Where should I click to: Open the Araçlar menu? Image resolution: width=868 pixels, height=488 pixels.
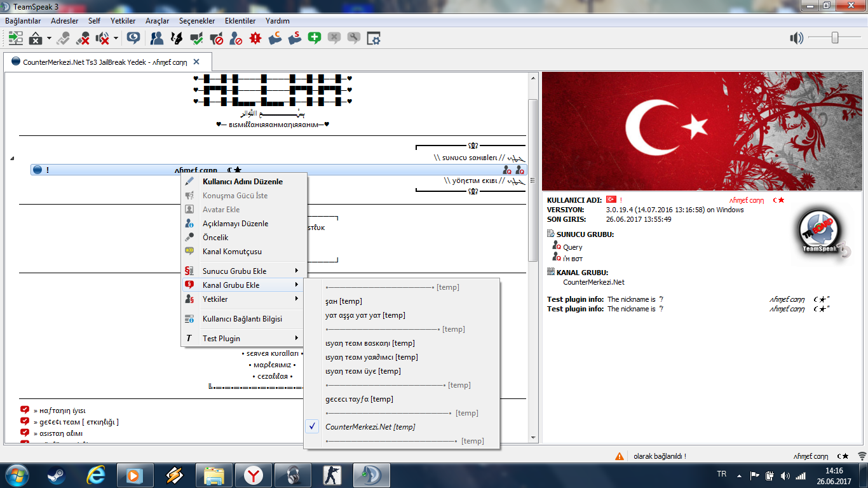pos(157,21)
